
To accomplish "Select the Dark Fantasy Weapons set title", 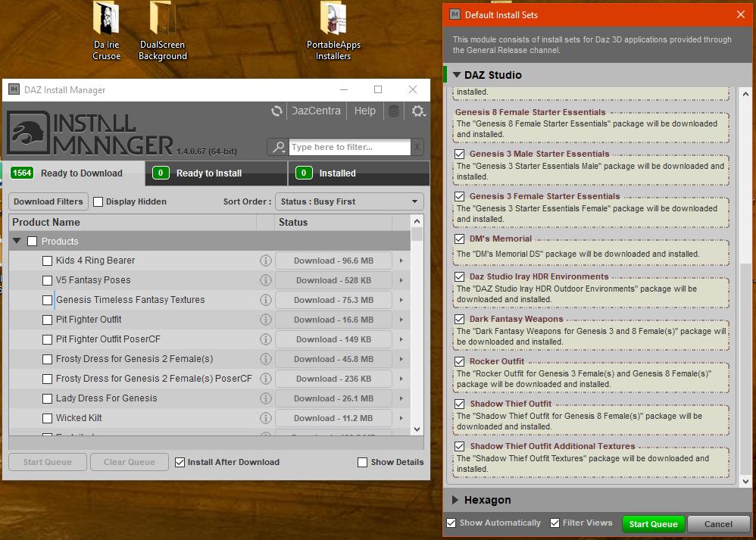I will click(516, 319).
